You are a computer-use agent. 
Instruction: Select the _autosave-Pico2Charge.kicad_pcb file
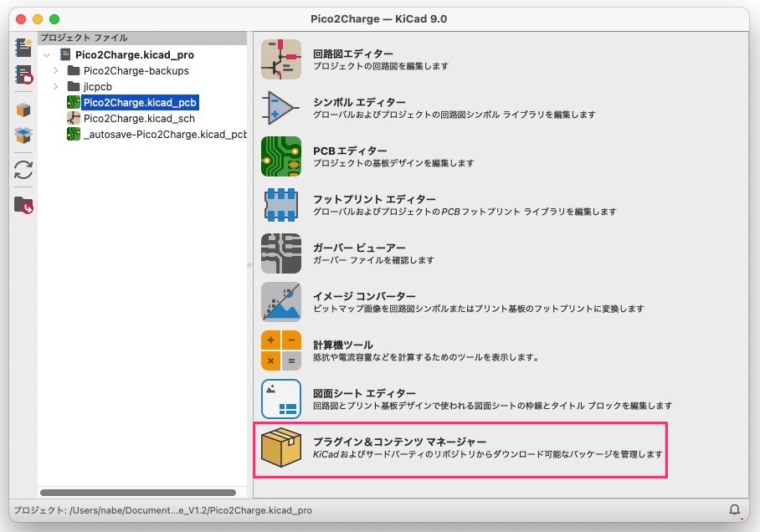164,134
